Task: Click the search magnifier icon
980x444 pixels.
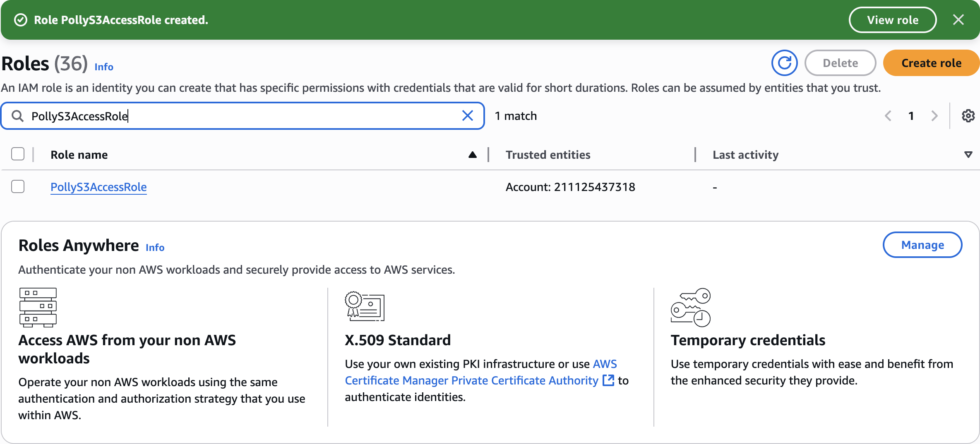Action: coord(17,116)
